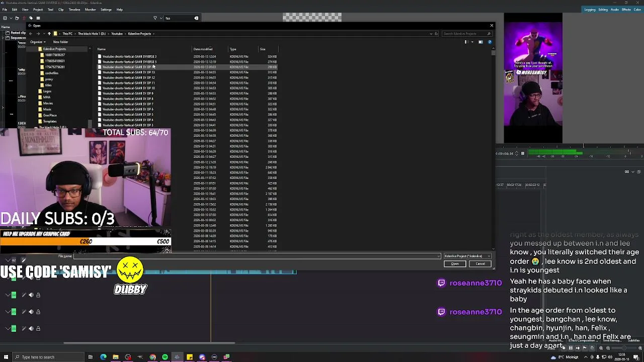Collapse track A5 with its chevron
This screenshot has width=644, height=362.
7,312
